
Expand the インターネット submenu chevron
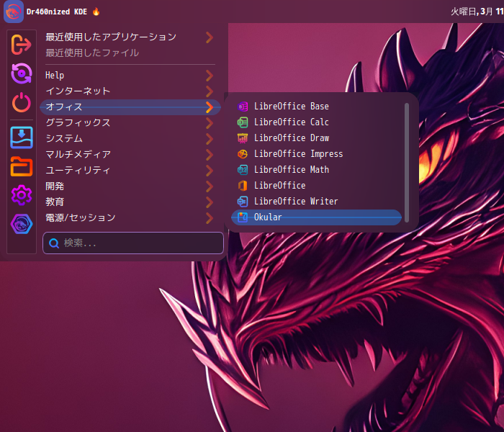pos(210,91)
